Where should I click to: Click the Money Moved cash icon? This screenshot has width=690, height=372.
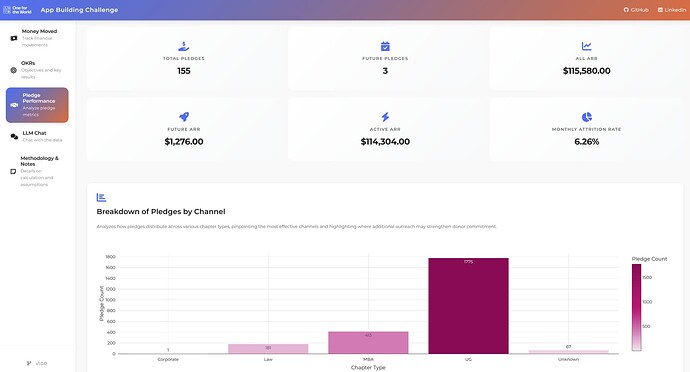point(14,38)
